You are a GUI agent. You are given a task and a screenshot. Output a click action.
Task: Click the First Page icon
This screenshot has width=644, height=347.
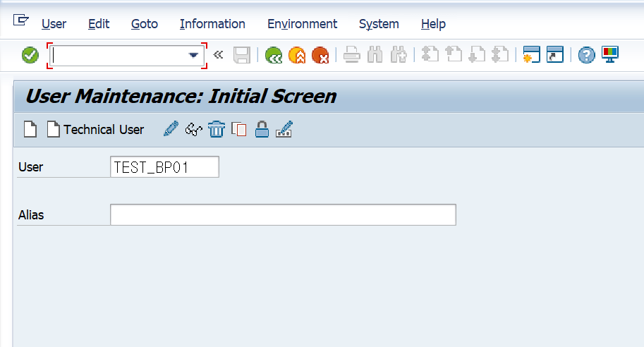point(430,54)
